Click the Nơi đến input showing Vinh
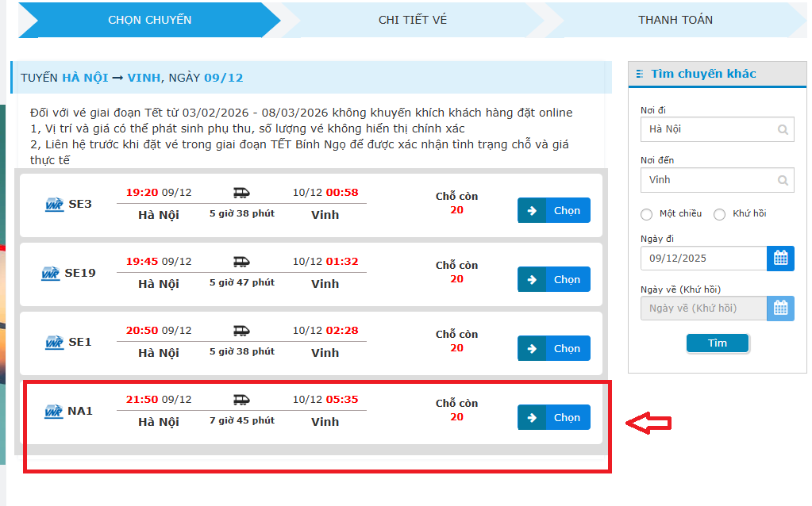This screenshot has height=506, width=812. click(x=708, y=180)
